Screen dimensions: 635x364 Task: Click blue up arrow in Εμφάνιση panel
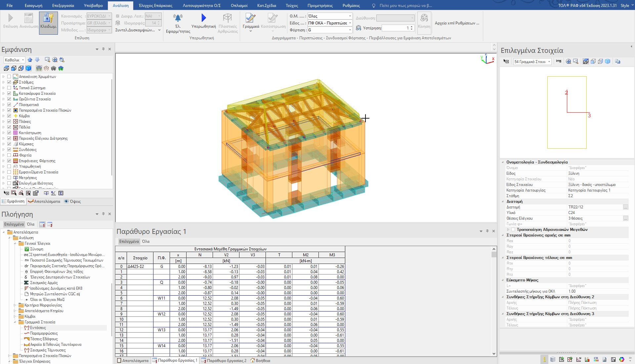(x=30, y=60)
